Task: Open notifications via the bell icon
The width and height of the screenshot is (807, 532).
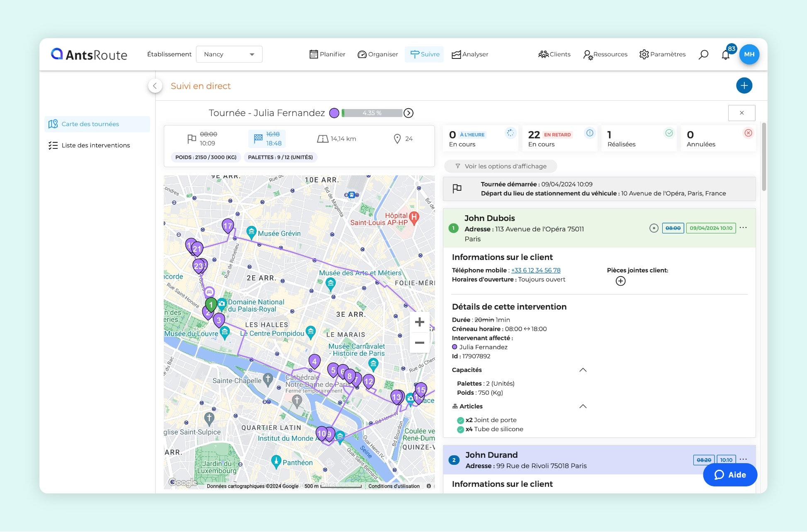Action: click(x=726, y=54)
